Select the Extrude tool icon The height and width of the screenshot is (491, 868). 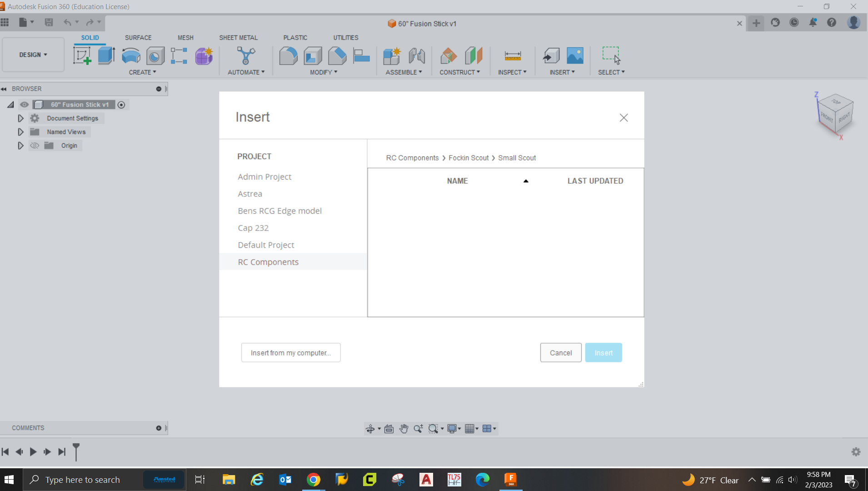tap(106, 56)
